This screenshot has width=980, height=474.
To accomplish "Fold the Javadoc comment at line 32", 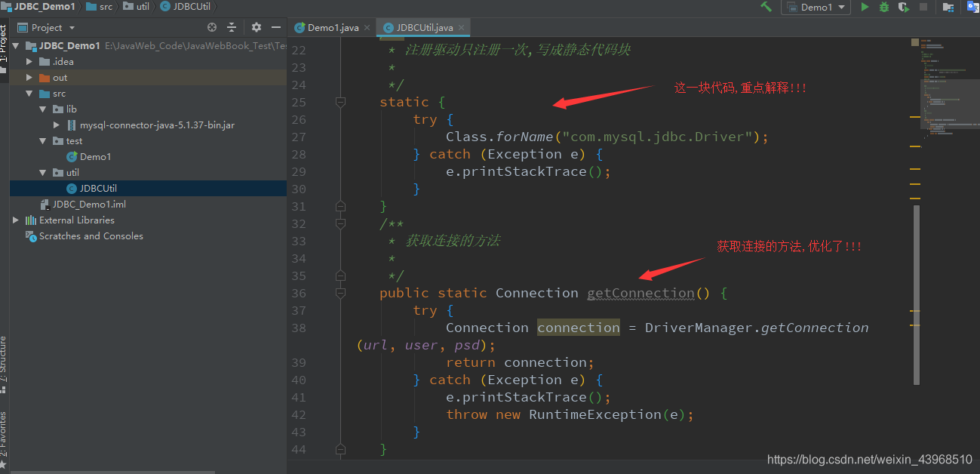I will pos(340,223).
